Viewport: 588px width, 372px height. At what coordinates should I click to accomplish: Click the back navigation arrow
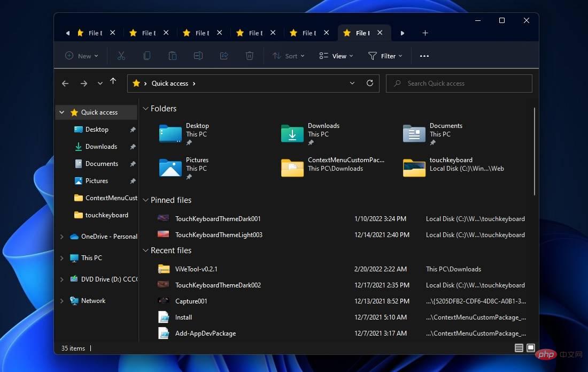tap(65, 83)
